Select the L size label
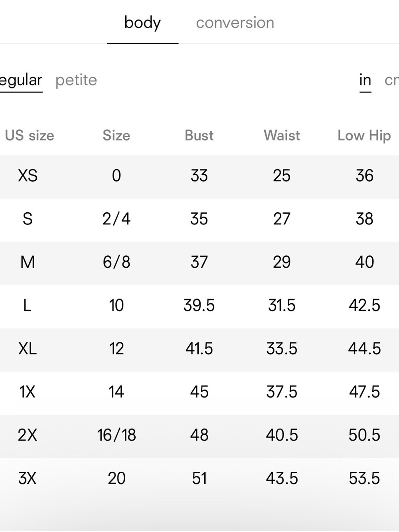 (27, 305)
